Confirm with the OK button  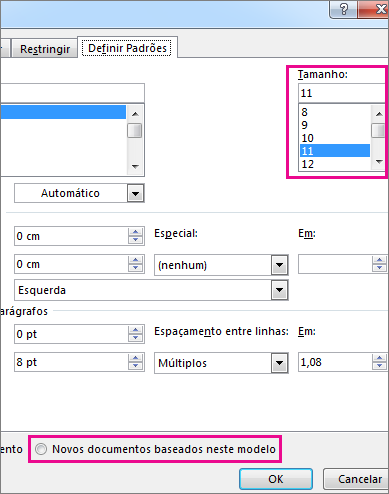click(x=276, y=479)
